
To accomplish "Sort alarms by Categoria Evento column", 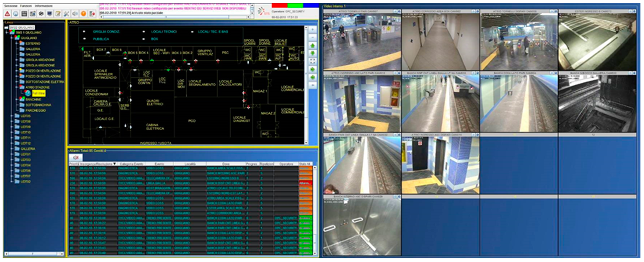I will (131, 164).
